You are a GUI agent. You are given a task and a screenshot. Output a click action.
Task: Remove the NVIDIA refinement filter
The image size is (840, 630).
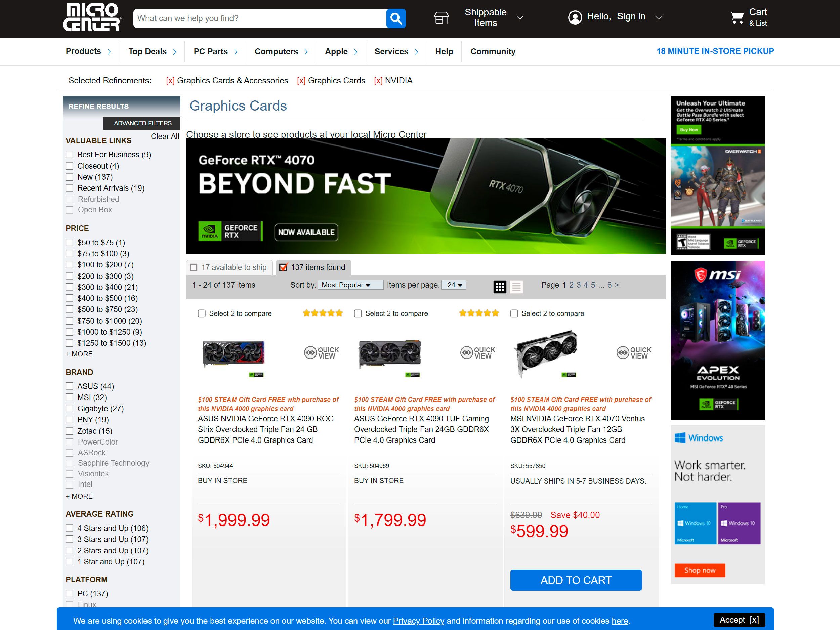point(378,81)
